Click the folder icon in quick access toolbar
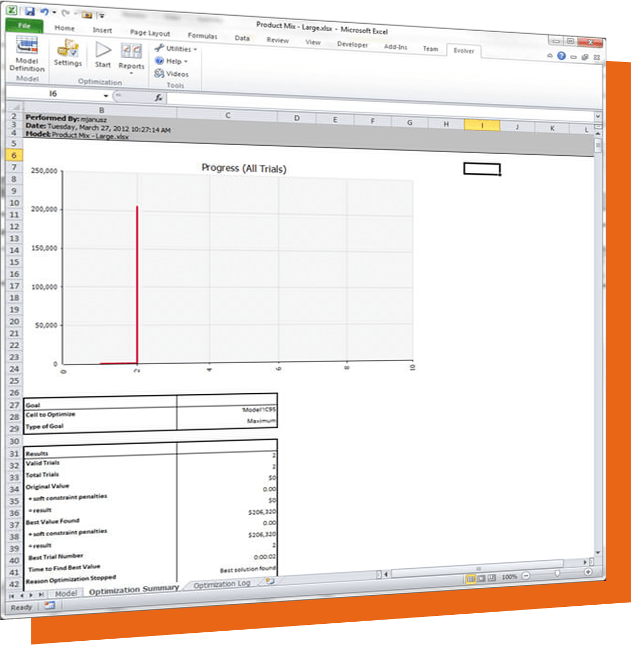 pyautogui.click(x=87, y=15)
